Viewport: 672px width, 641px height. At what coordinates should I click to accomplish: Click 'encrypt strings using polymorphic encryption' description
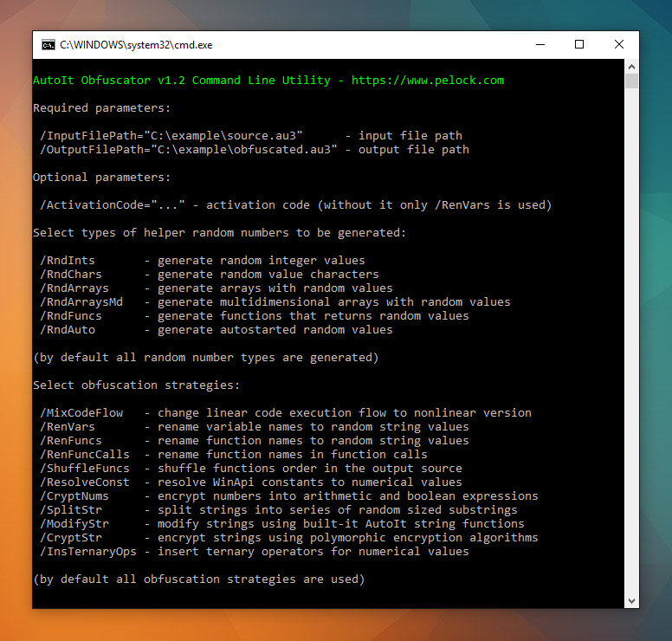pyautogui.click(x=347, y=538)
